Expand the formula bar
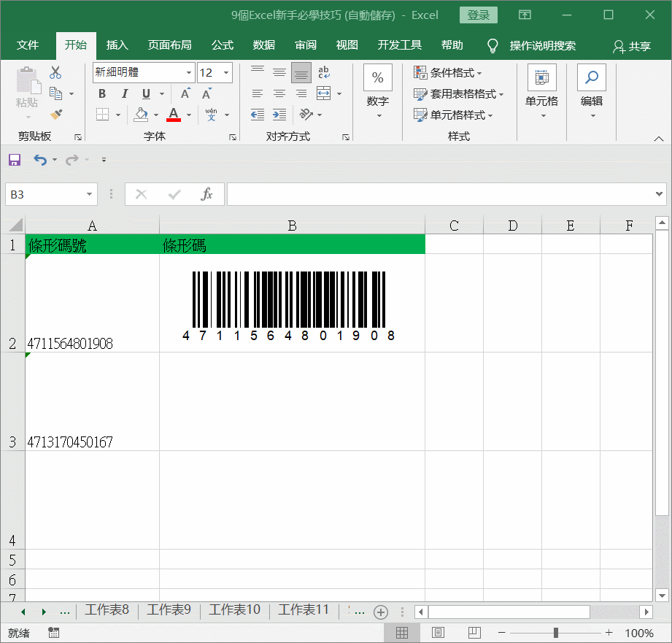The image size is (672, 643). click(x=659, y=194)
